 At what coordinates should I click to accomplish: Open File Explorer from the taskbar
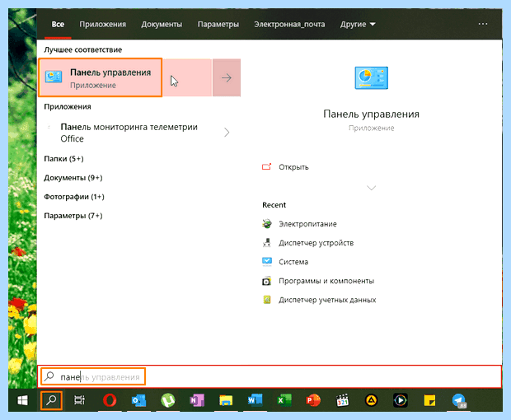coord(226,400)
